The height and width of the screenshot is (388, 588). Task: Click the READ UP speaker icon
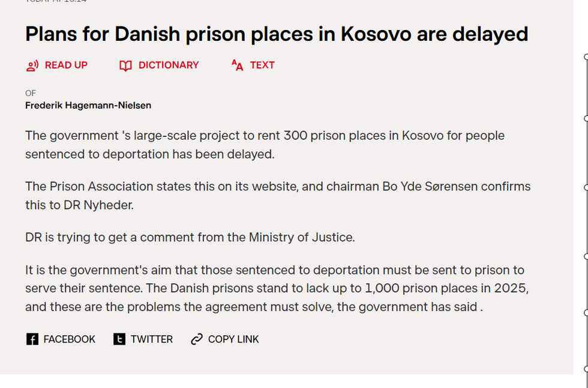[32, 65]
